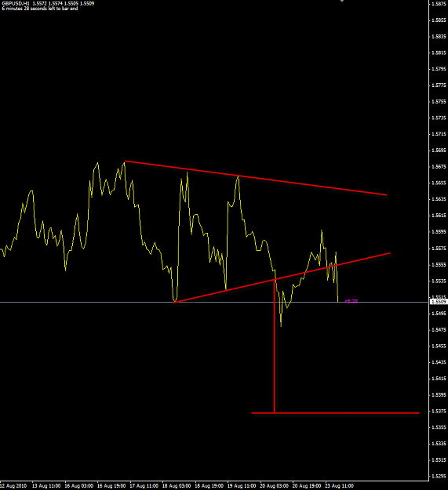448x490 pixels.
Task: Click the 1.5575 price on the axis
Action: (x=439, y=249)
